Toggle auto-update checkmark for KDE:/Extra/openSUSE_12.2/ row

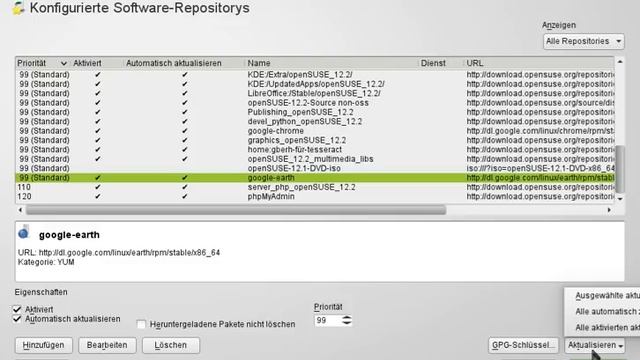point(184,75)
